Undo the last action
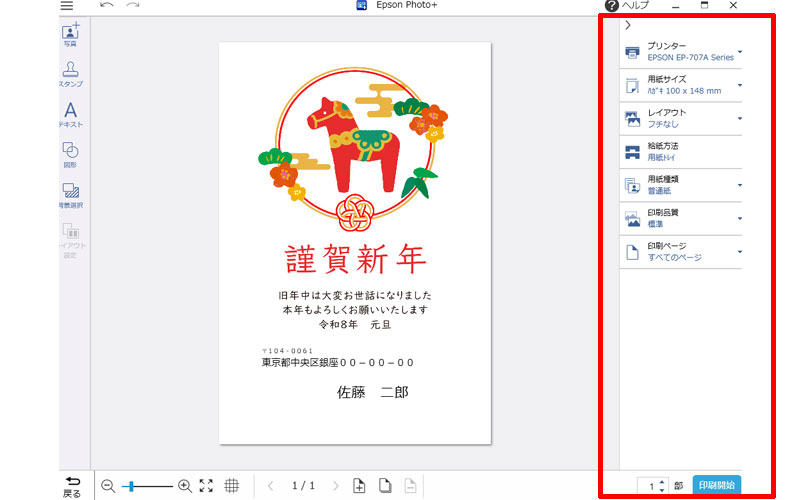This screenshot has width=800, height=500. pyautogui.click(x=107, y=5)
